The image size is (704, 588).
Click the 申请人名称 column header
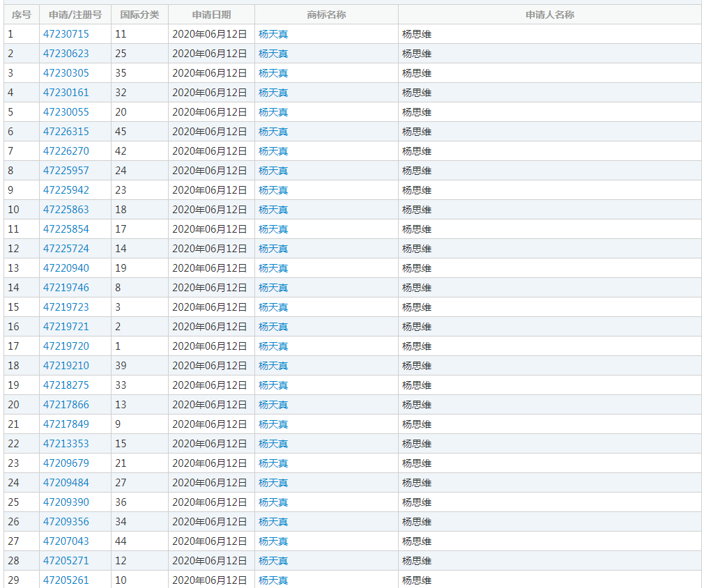549,15
